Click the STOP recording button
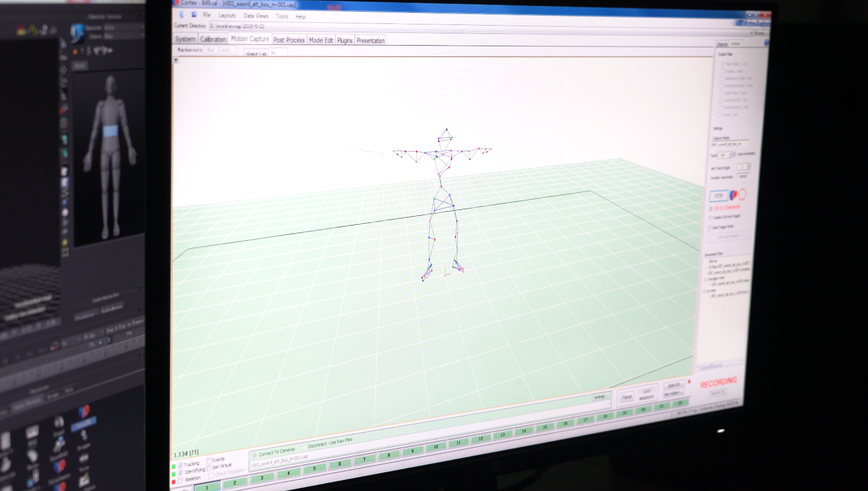868x491 pixels. point(718,196)
